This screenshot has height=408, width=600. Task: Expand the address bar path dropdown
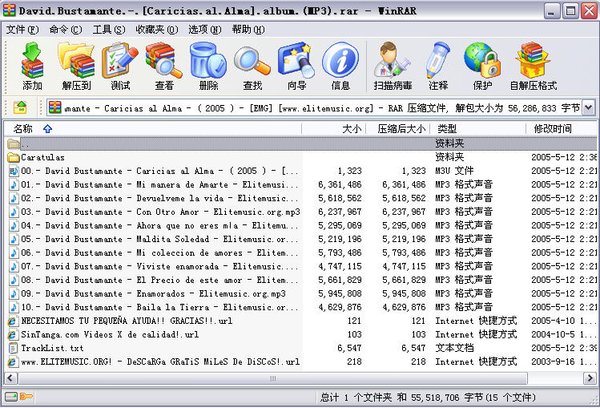coord(589,108)
